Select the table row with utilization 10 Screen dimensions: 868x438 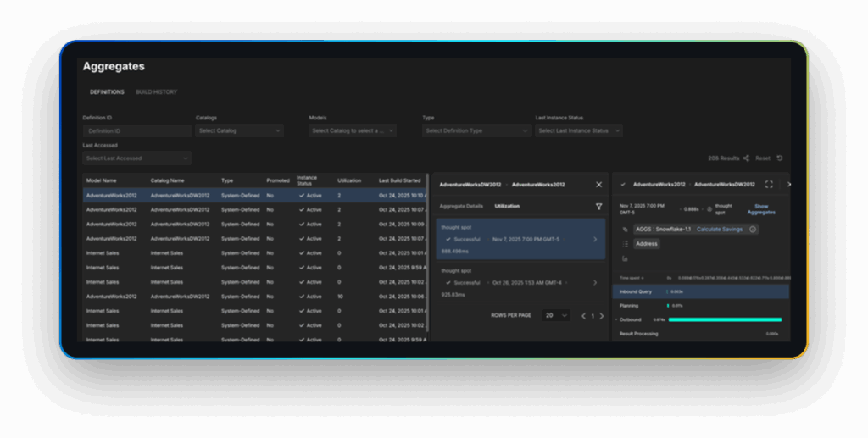tap(254, 297)
